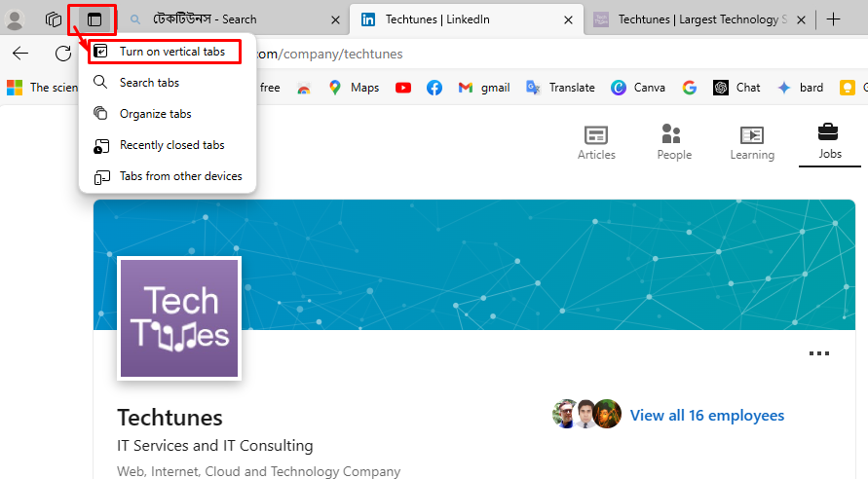868x479 pixels.
Task: Open the Chat (ChatGPT) bookmark
Action: tap(736, 88)
